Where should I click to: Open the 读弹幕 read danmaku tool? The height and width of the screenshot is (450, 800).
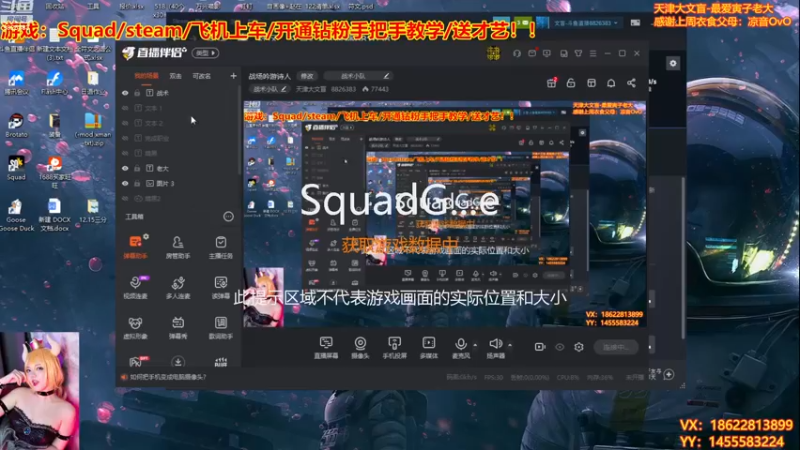pyautogui.click(x=220, y=287)
